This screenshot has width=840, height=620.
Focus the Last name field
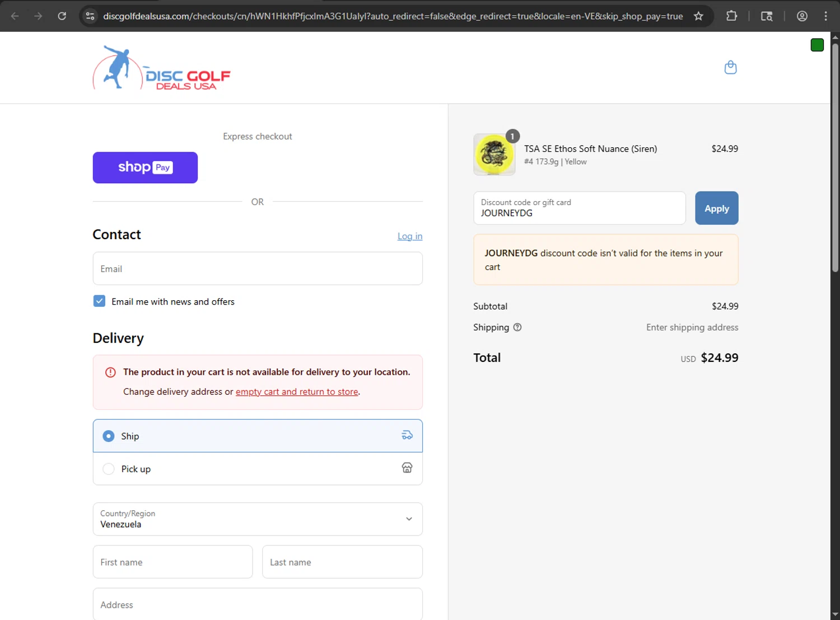click(342, 562)
